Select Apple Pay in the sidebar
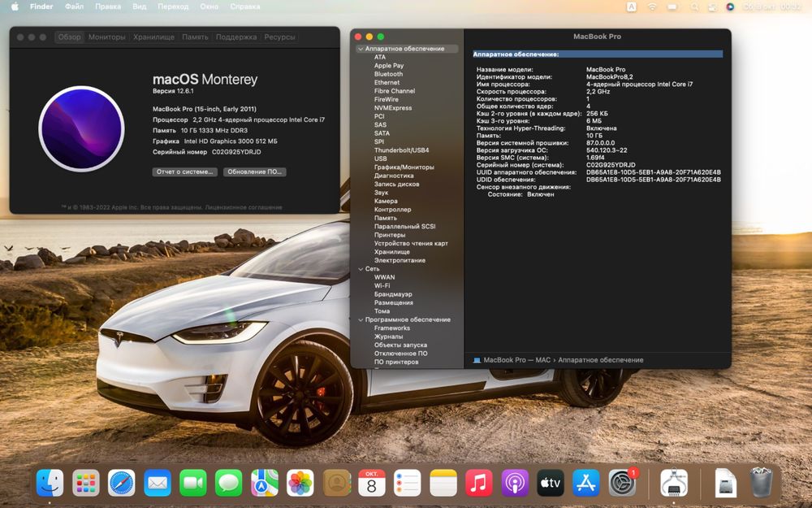Image resolution: width=812 pixels, height=508 pixels. click(x=389, y=66)
